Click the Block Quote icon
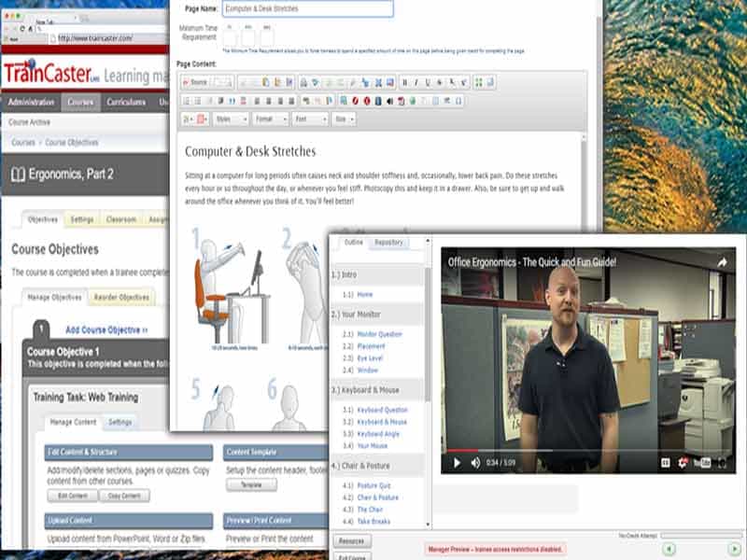747x560 pixels. click(232, 101)
